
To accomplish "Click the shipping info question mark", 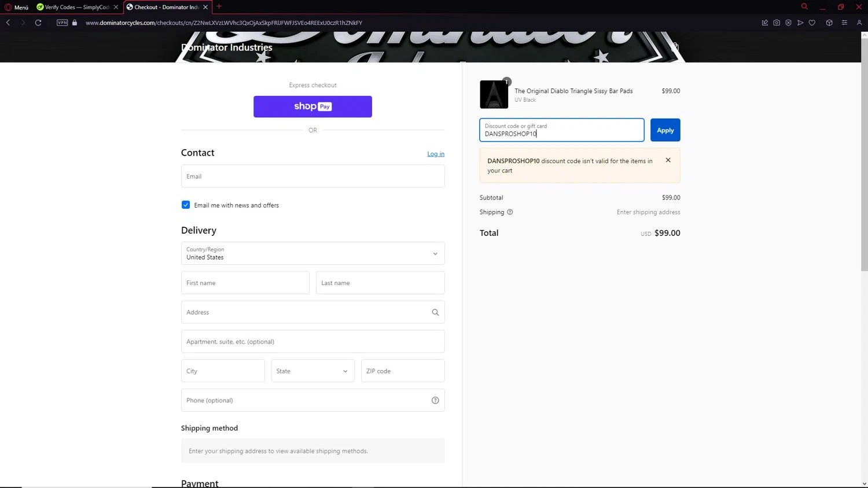I will click(x=510, y=212).
